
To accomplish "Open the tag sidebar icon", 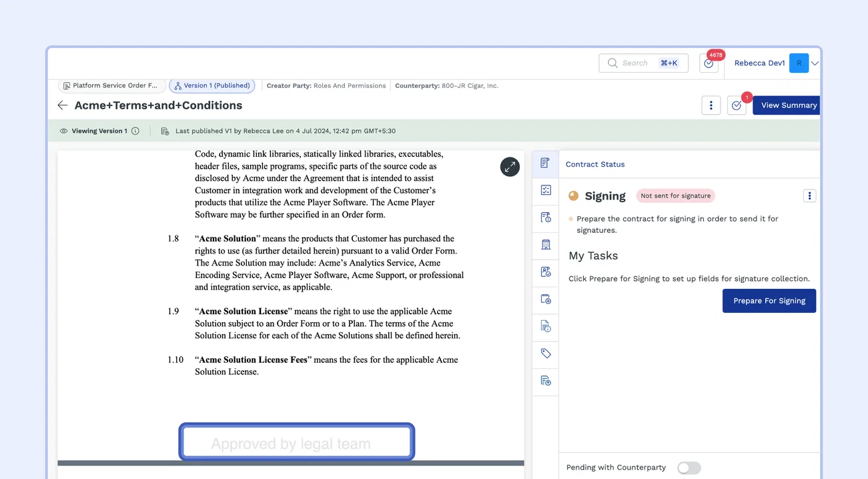I will [x=546, y=354].
